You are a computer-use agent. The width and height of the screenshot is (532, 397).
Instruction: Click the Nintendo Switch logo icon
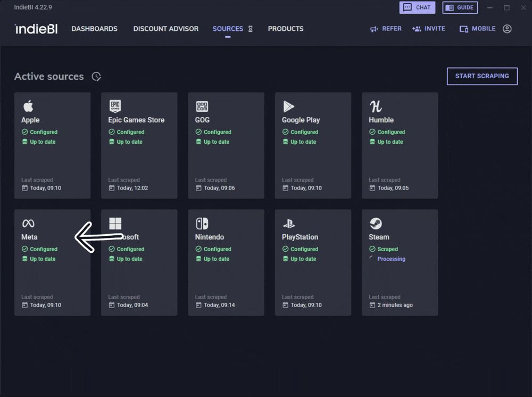click(x=202, y=224)
